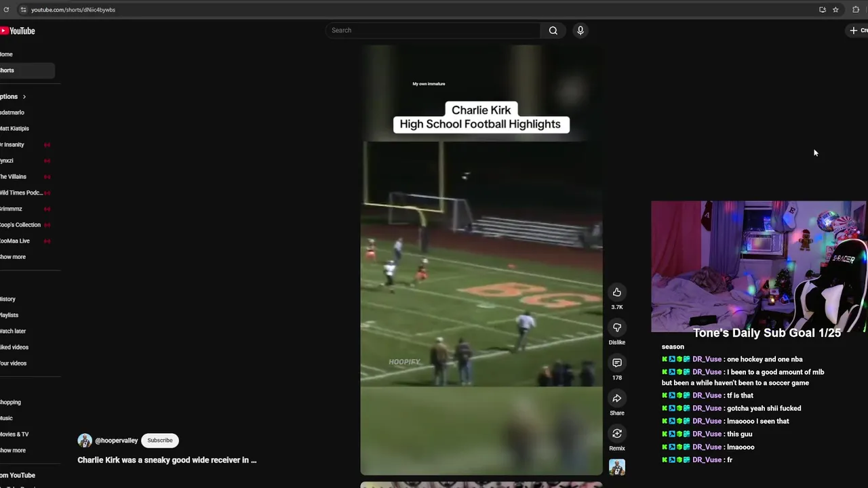Click the 3.7K like count
The height and width of the screenshot is (488, 868).
coord(617,308)
